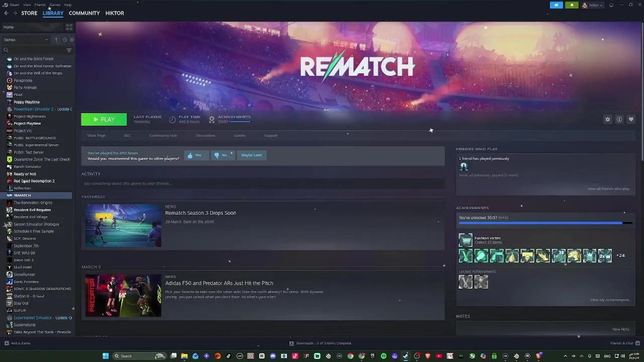This screenshot has height=362, width=644.
Task: Open the Store Page link
Action: tap(96, 135)
